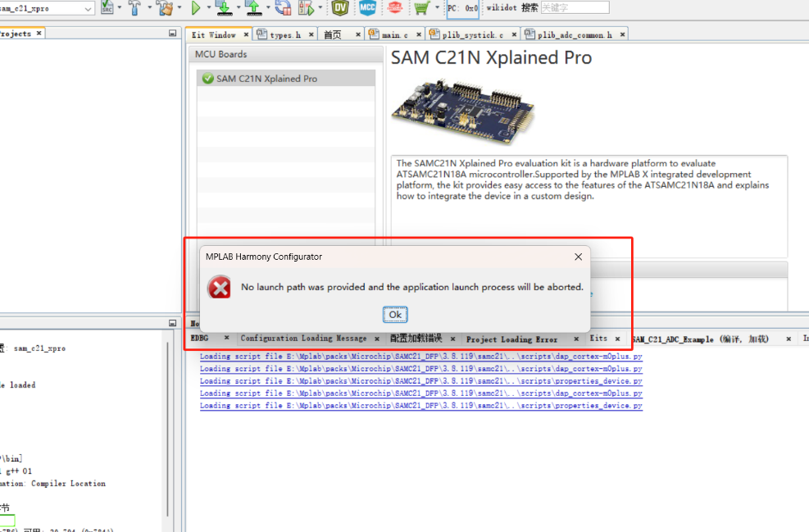Select the Projects panel tab

(x=16, y=34)
